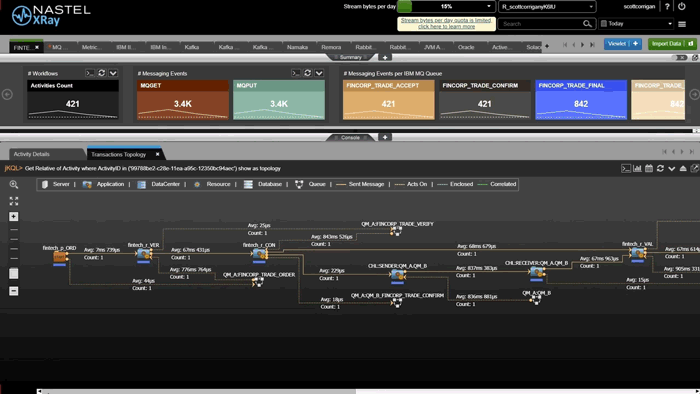Select the fintech_p_ORD node
700x394 pixels.
59,257
